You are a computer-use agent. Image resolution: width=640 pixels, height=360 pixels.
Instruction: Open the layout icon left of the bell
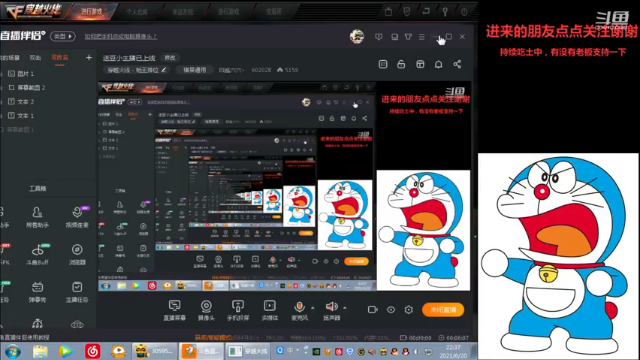(x=420, y=64)
